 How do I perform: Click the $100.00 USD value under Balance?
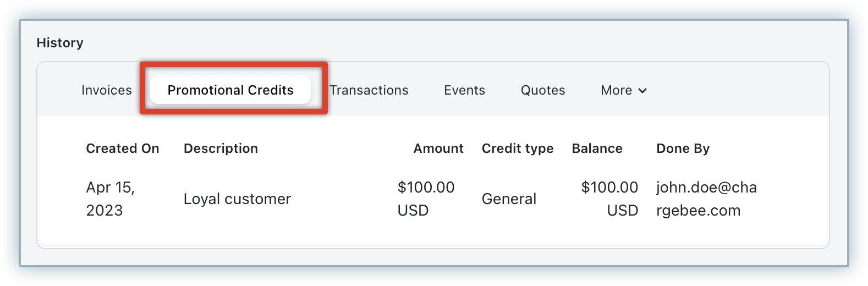pyautogui.click(x=609, y=199)
